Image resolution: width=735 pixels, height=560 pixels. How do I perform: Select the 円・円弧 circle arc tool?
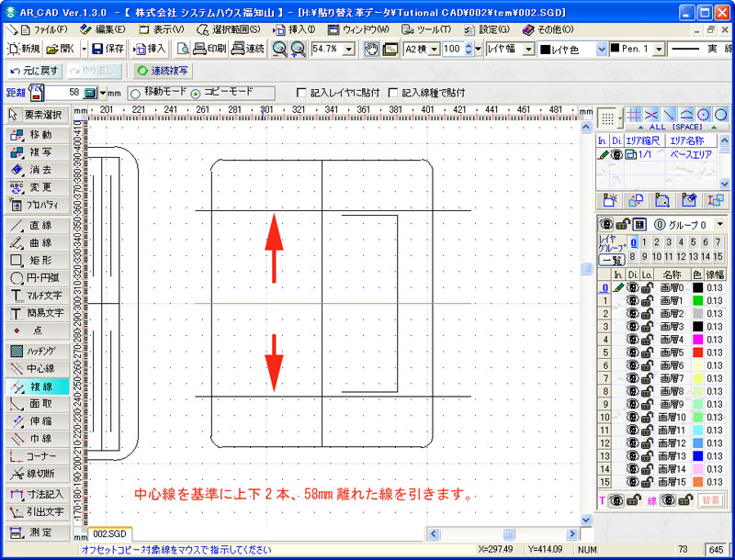point(38,277)
